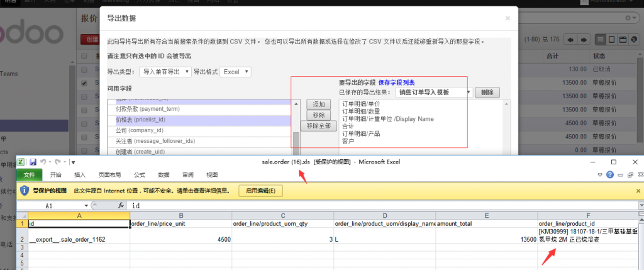Image resolution: width=644 pixels, height=270 pixels.
Task: Open the export type dropdown
Action: 165,72
